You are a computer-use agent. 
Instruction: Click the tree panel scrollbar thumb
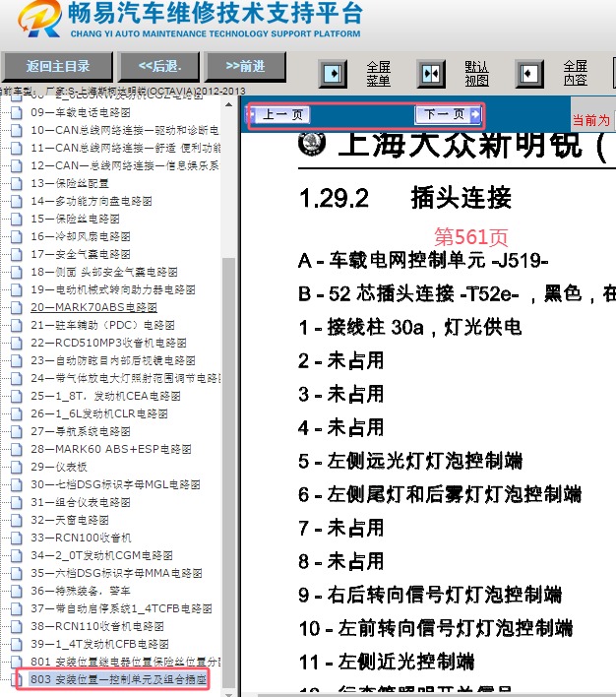point(228,473)
